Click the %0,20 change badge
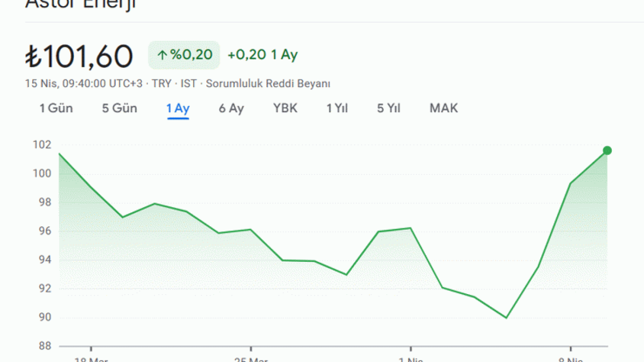 (x=184, y=55)
